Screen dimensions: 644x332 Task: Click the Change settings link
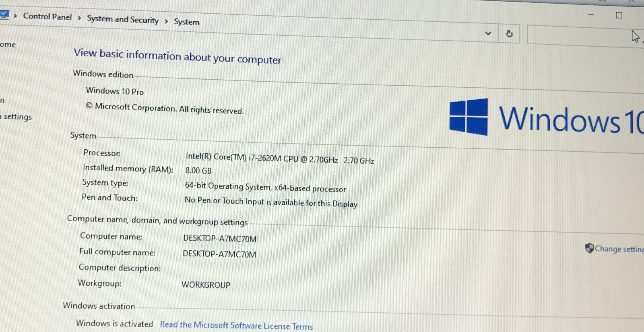[x=619, y=249]
